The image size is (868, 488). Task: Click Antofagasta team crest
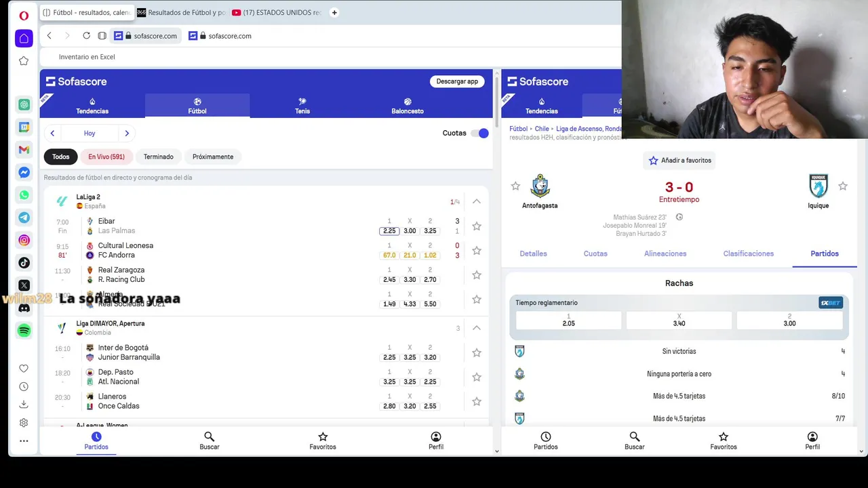point(540,186)
